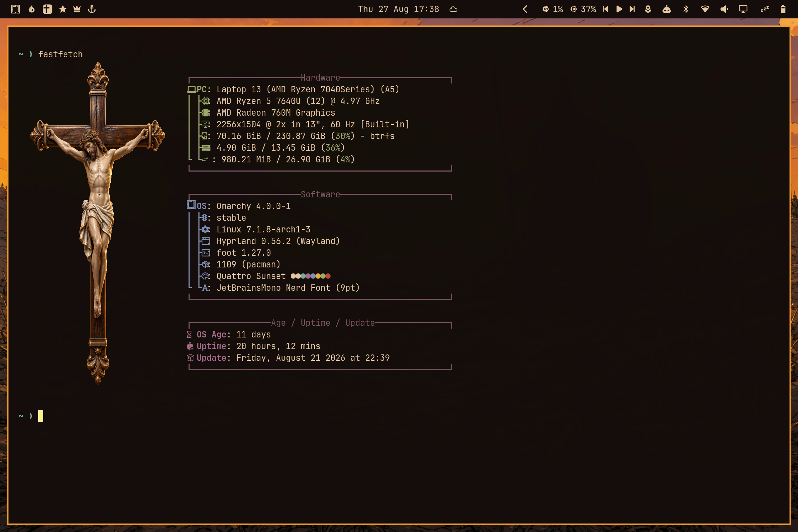
Task: Click the PC: Laptop 13 line
Action: pos(293,89)
